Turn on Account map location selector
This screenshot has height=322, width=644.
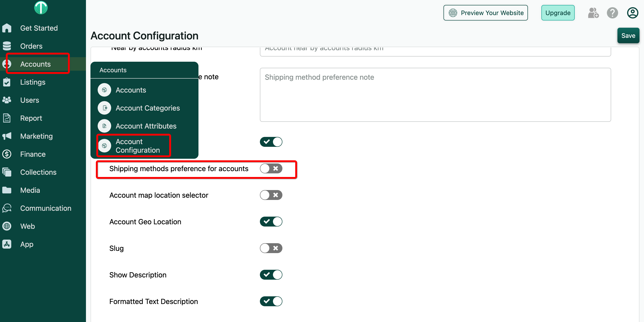271,195
